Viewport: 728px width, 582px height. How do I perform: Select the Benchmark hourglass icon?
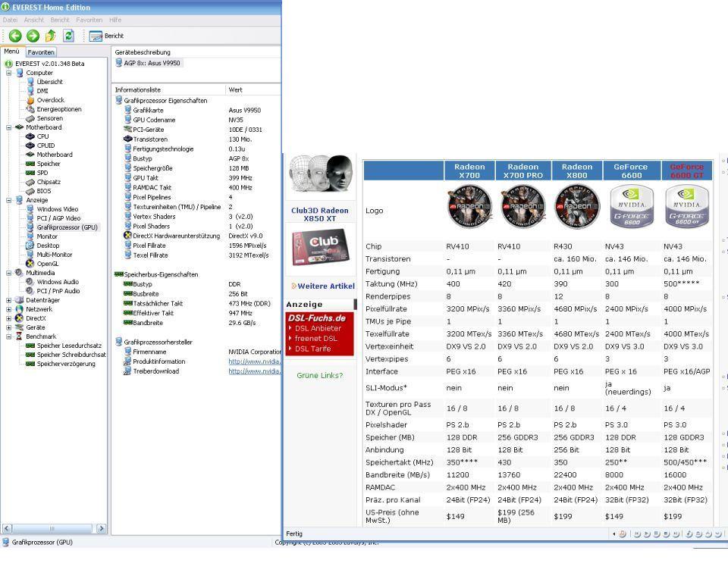tap(19, 336)
